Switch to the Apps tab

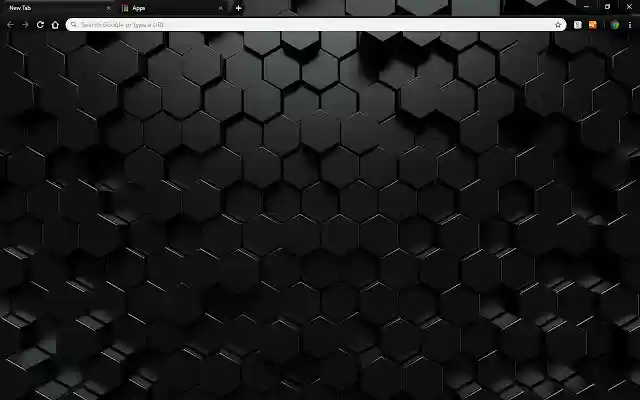point(173,8)
